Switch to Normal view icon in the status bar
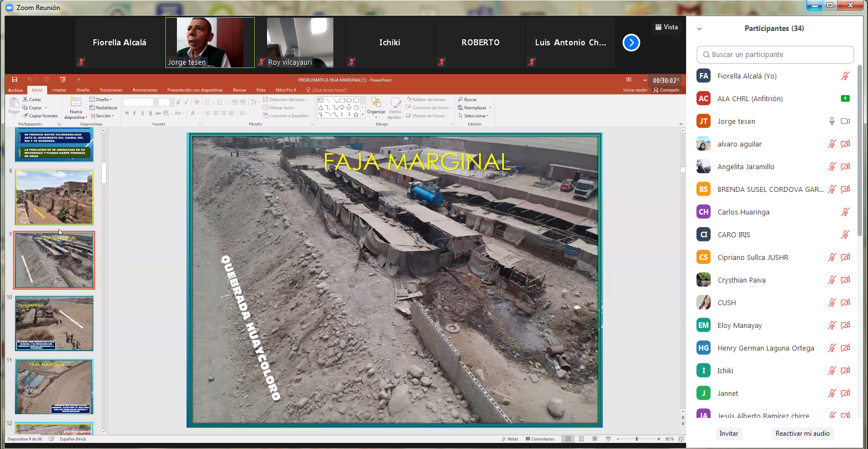The width and height of the screenshot is (868, 449). pyautogui.click(x=568, y=439)
